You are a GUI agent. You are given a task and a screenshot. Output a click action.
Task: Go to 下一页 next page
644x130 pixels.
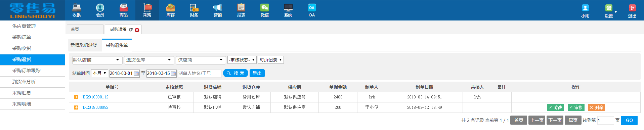[x=555, y=120]
